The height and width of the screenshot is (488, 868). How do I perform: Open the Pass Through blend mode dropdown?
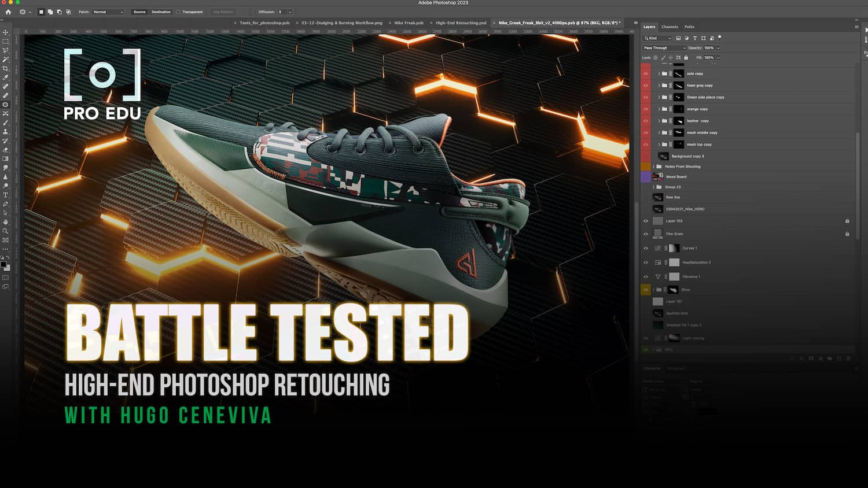[x=664, y=48]
